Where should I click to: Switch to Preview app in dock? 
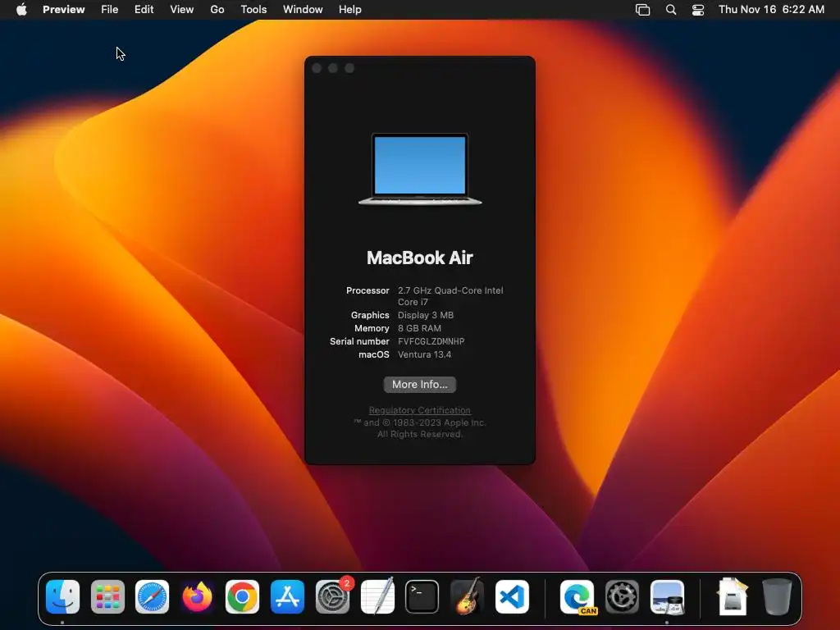[667, 597]
